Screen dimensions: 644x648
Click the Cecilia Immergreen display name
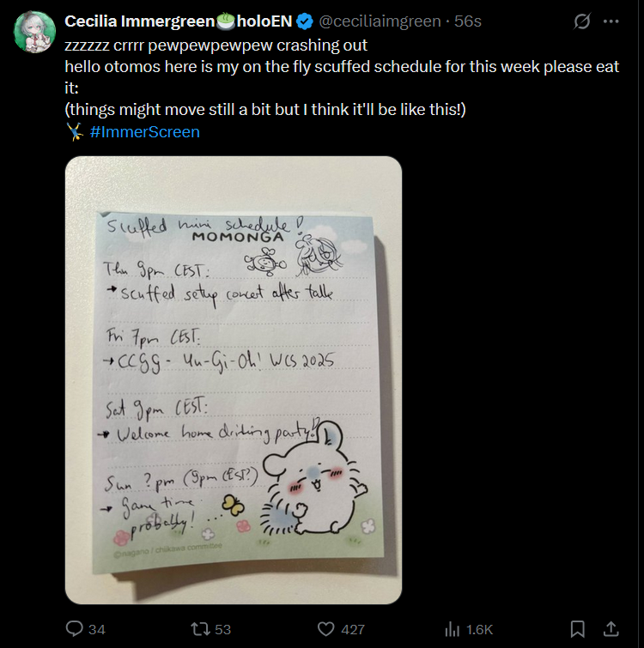[x=137, y=21]
